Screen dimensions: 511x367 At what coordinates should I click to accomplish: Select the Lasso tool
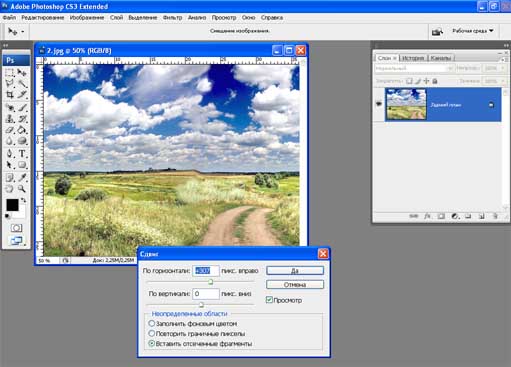[10, 83]
